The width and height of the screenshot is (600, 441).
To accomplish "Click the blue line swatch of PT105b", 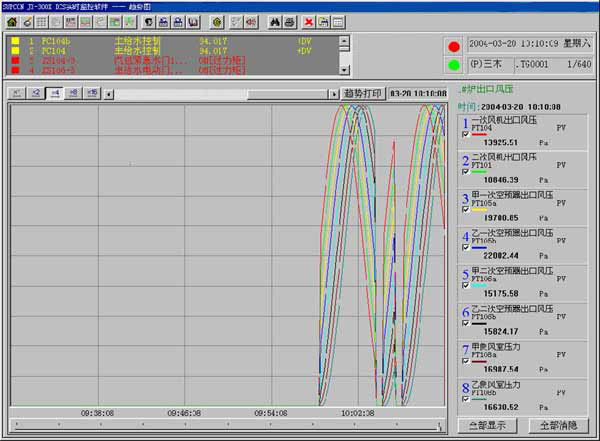I will [x=479, y=248].
